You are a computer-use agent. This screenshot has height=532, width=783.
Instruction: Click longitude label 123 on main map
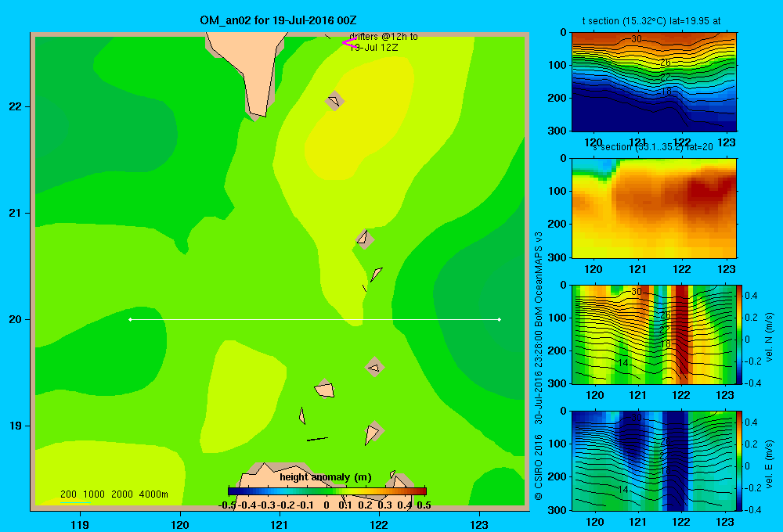click(x=479, y=524)
